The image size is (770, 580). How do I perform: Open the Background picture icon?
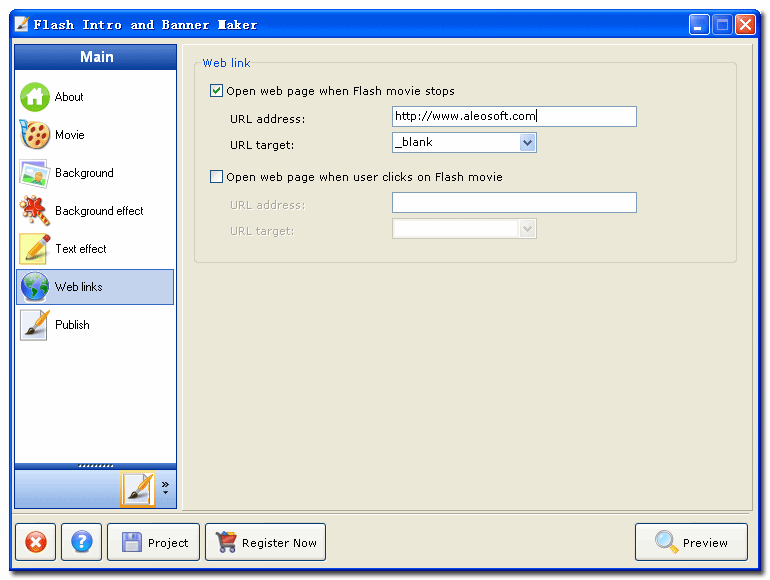(35, 173)
